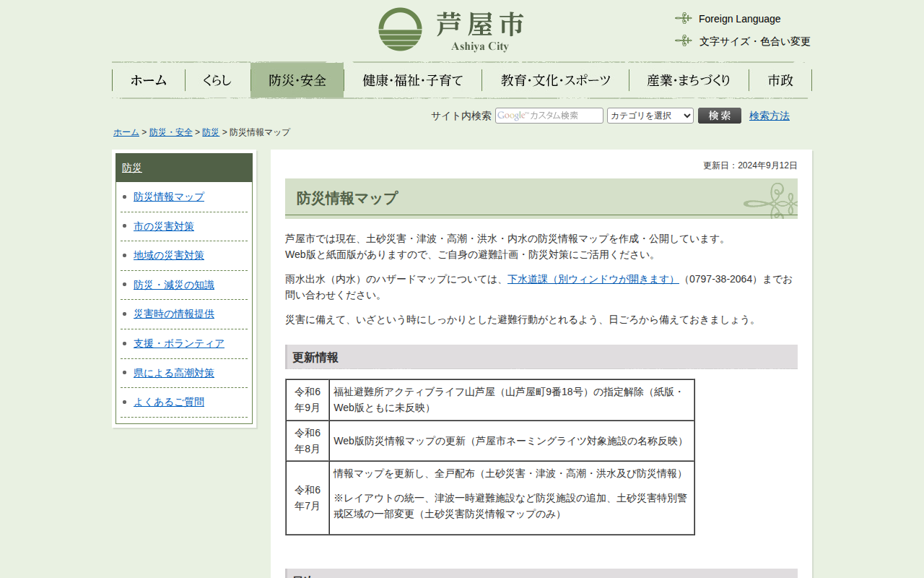Click the Google custom search field
924x578 pixels.
(549, 116)
